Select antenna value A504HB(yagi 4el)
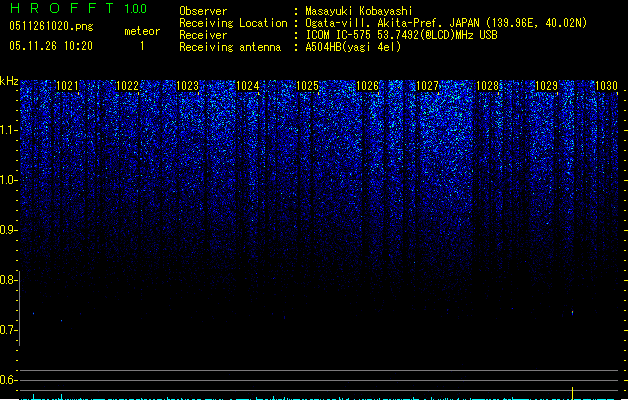Image resolution: width=629 pixels, height=400 pixels. (353, 47)
